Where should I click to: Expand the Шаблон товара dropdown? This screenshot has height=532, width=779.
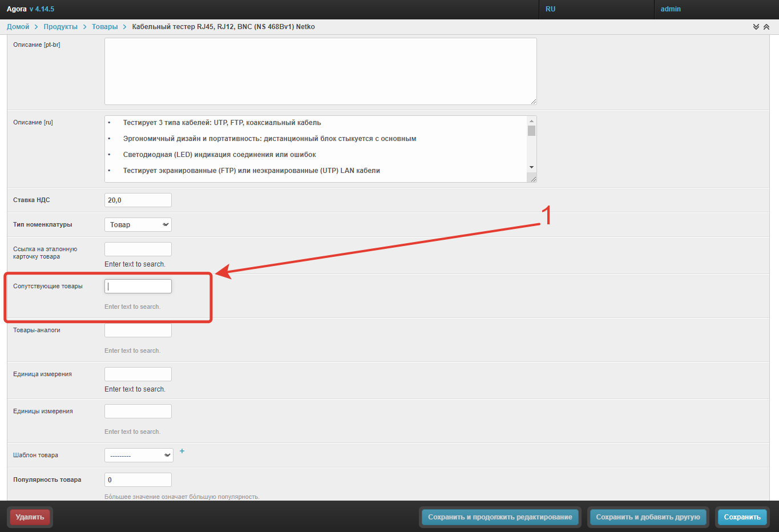[x=139, y=456]
